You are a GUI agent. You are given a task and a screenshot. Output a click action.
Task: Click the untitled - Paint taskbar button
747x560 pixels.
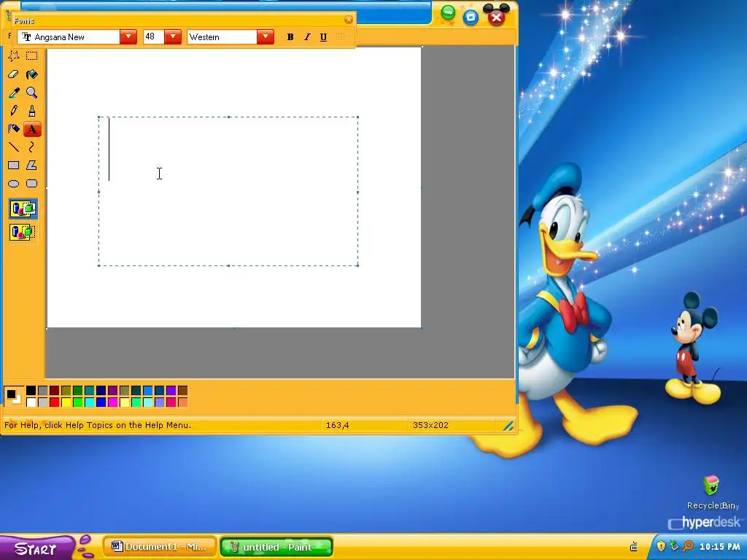276,547
